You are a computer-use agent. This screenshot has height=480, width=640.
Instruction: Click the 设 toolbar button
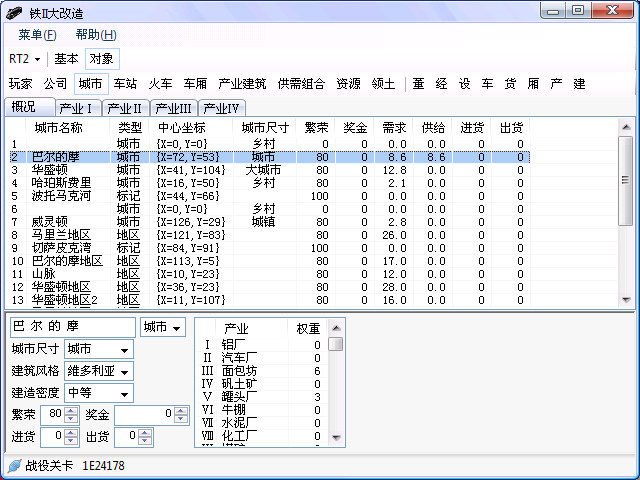(x=464, y=84)
